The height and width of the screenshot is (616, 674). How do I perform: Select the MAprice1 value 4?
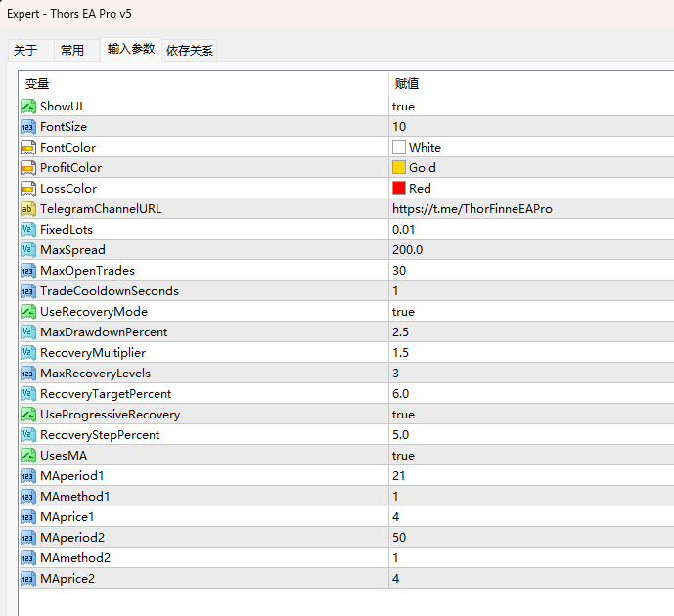[395, 517]
